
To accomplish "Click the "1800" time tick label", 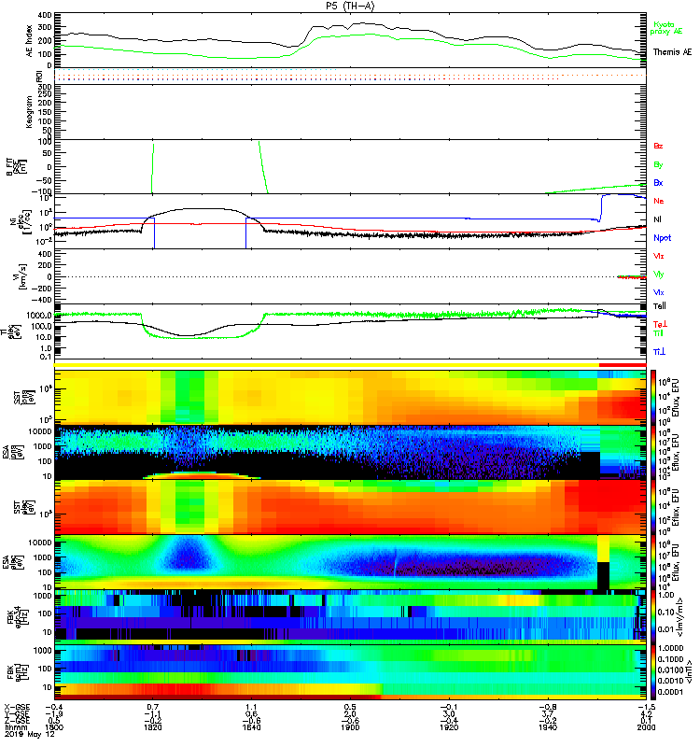I will click(x=54, y=727).
